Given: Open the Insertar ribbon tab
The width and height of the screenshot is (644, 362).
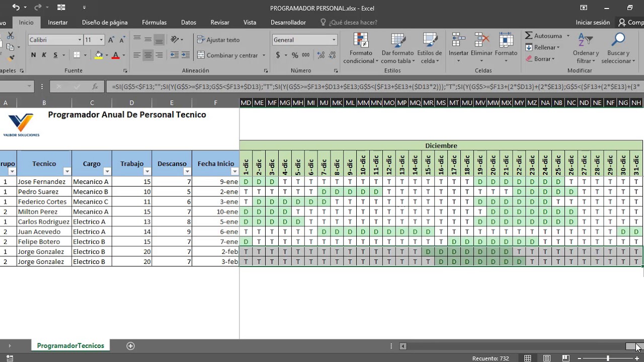Looking at the screenshot, I should pos(58,22).
